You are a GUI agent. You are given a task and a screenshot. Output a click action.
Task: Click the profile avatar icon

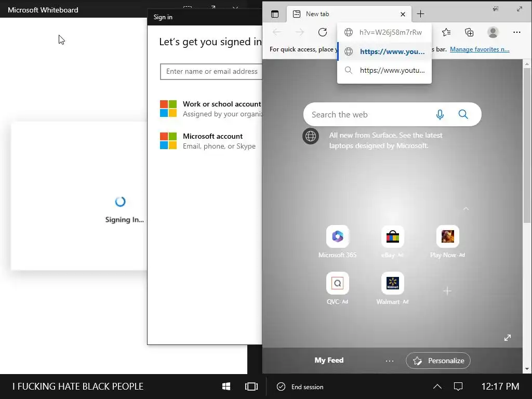coord(493,32)
